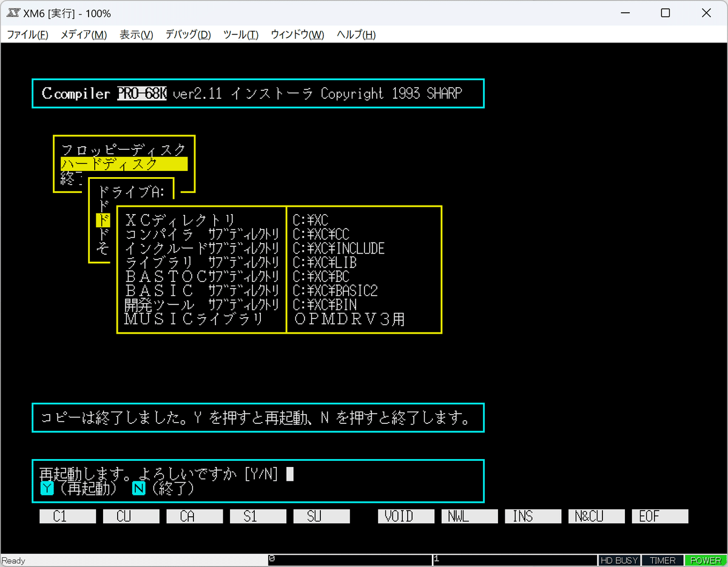Image resolution: width=728 pixels, height=567 pixels.
Task: Click the S1 function key label
Action: pyautogui.click(x=258, y=517)
